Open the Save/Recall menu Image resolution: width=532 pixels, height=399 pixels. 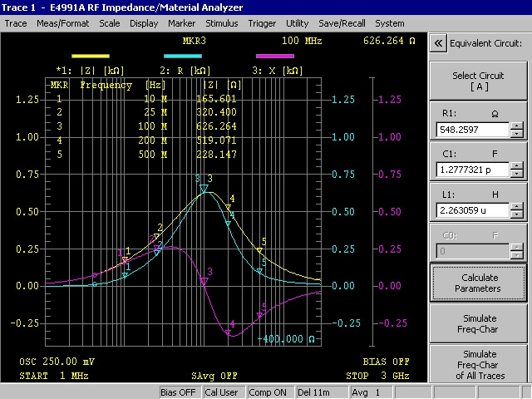coord(342,23)
